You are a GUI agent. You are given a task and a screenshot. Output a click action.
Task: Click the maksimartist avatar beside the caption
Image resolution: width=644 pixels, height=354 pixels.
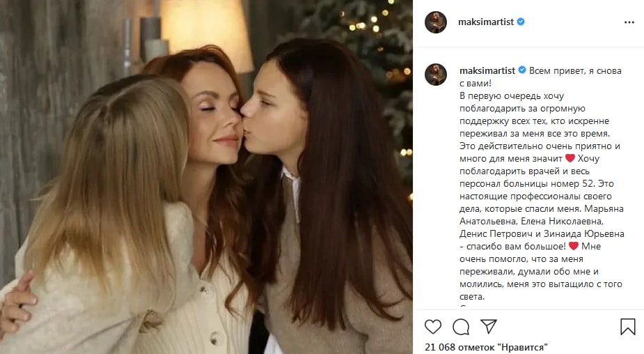(436, 75)
